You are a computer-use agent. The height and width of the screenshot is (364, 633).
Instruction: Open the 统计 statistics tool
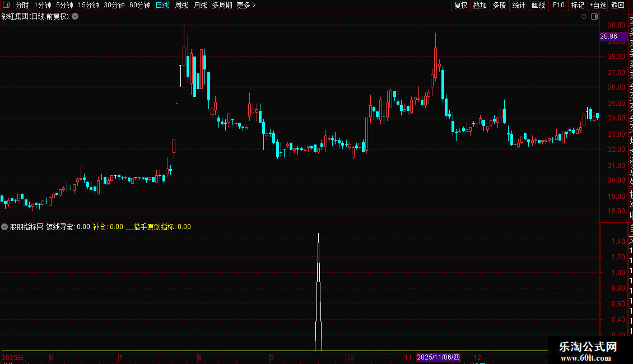[x=519, y=5]
